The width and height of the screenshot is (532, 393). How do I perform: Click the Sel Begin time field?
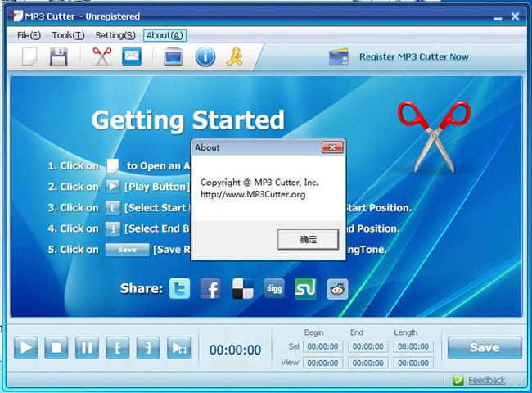(x=322, y=346)
